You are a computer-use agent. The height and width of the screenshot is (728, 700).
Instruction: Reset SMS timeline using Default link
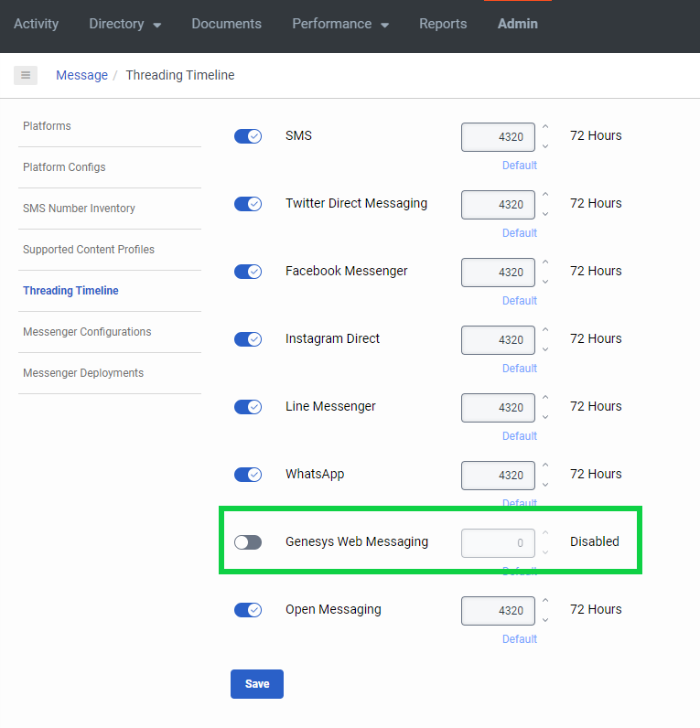(519, 166)
